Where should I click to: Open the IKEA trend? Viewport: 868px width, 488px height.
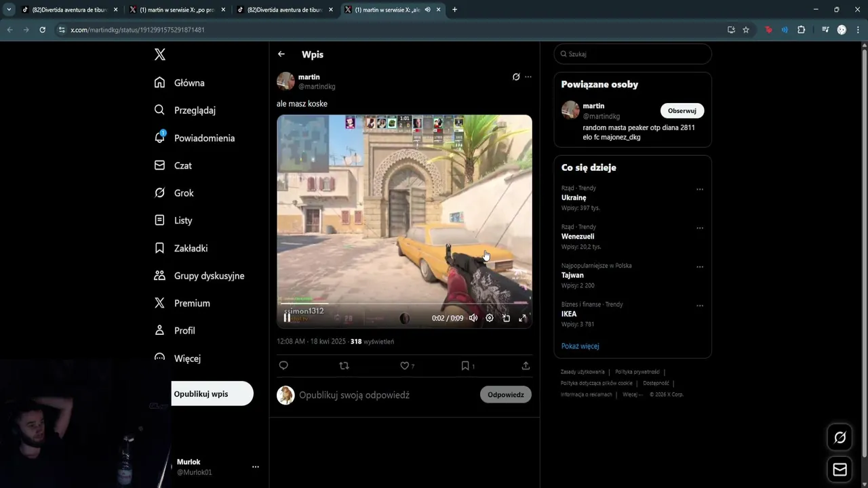click(569, 314)
